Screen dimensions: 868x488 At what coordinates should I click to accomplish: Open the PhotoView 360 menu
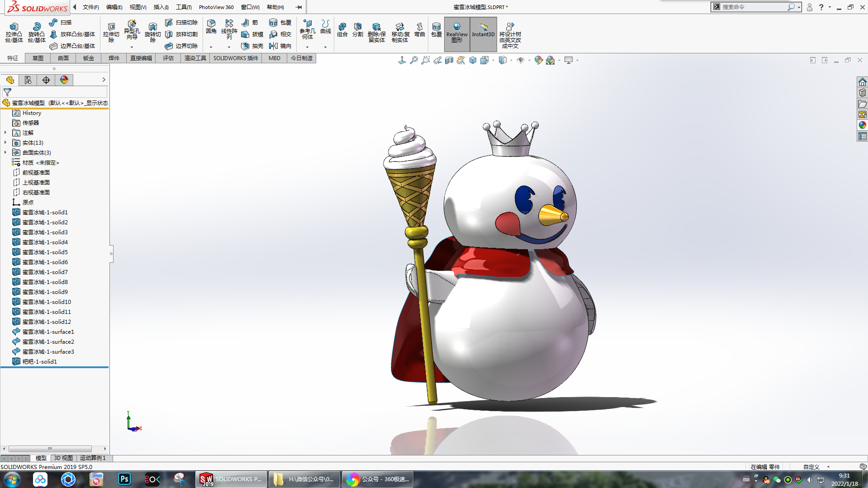pyautogui.click(x=216, y=7)
